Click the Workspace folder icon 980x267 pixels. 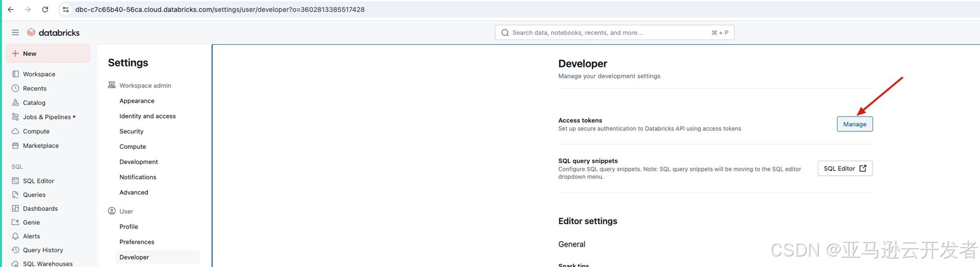15,74
